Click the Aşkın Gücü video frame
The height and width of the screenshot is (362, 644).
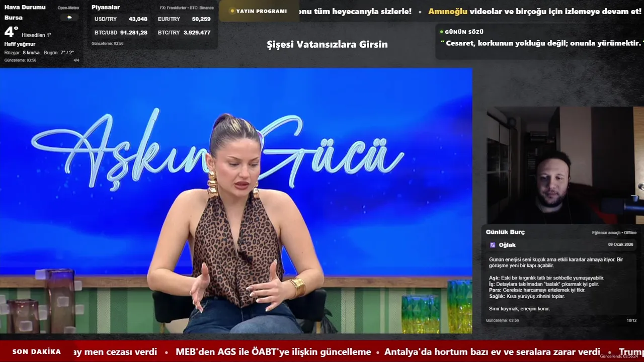[236, 201]
